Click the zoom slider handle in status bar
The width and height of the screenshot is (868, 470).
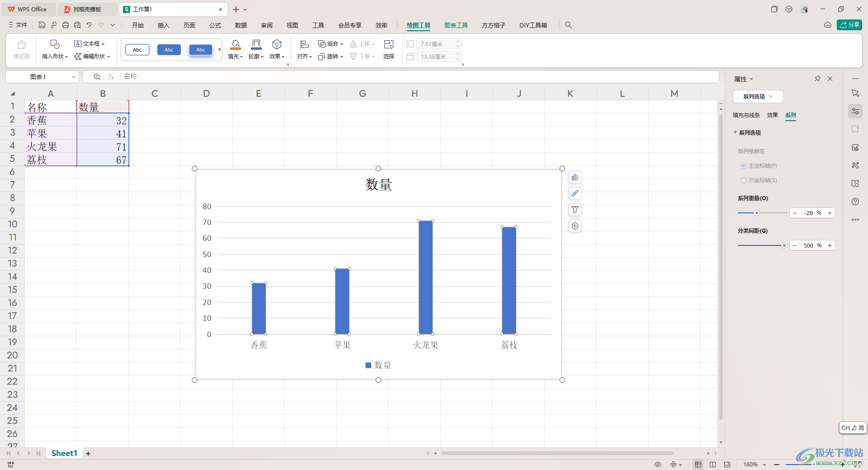[814, 464]
